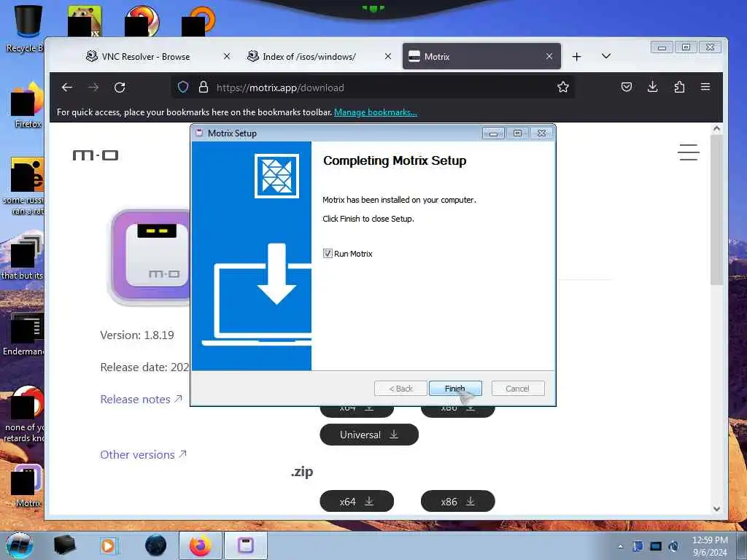Open the Firefox extensions icon
Image resolution: width=747 pixels, height=560 pixels.
679,87
